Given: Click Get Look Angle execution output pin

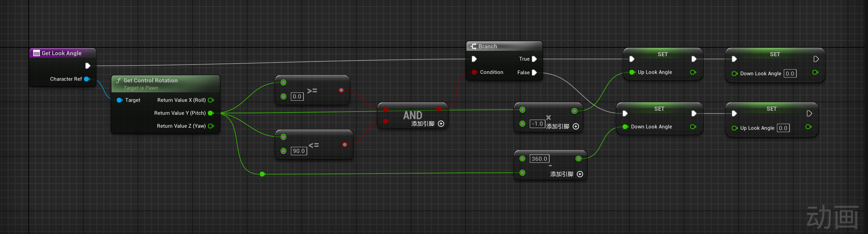Looking at the screenshot, I should tap(88, 66).
